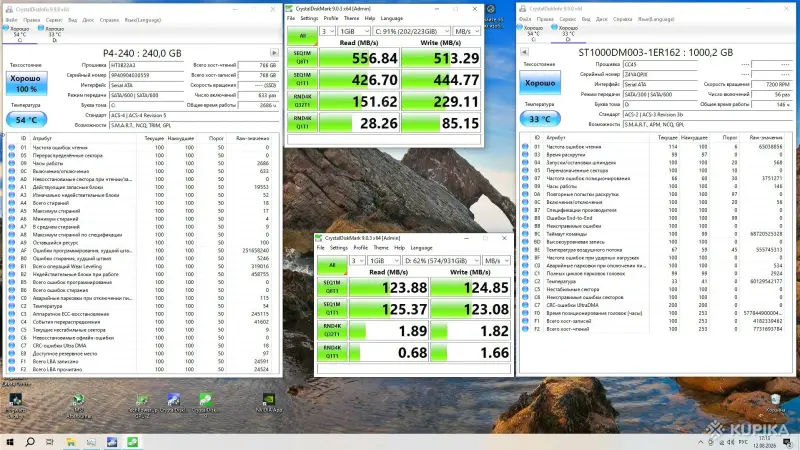800x450 pixels.
Task: Click status dot of attribute F2 in ST1000DM003 list
Action: [x=526, y=329]
